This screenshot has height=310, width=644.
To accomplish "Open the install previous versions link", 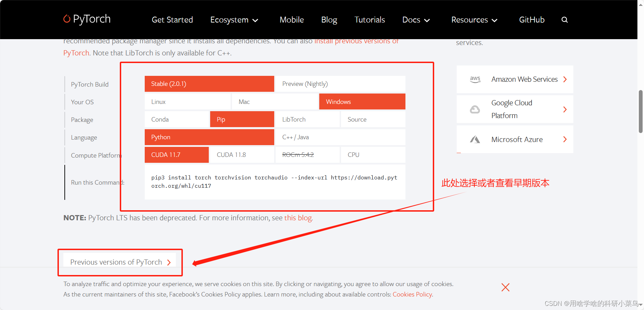I will (356, 41).
